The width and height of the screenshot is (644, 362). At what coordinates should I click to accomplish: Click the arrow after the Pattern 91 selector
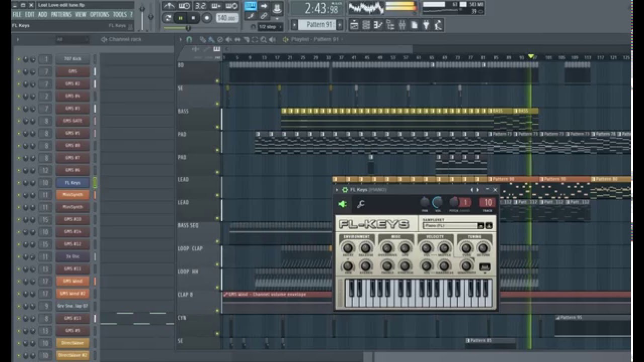coord(340,25)
